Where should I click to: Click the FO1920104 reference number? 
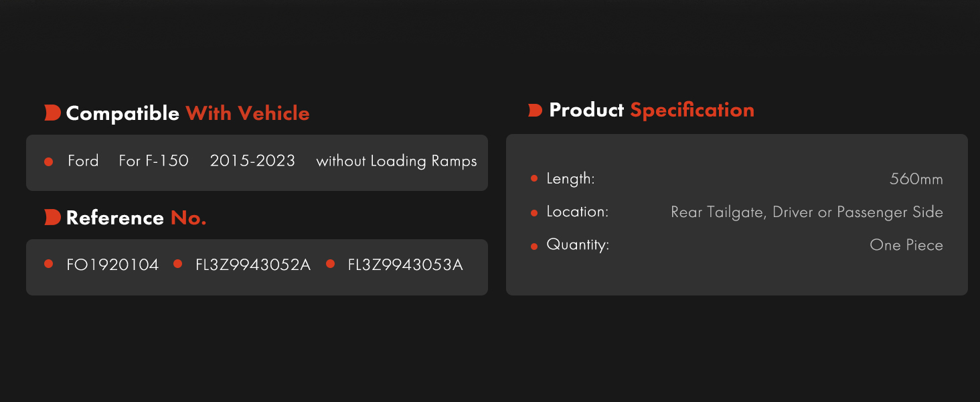[112, 265]
